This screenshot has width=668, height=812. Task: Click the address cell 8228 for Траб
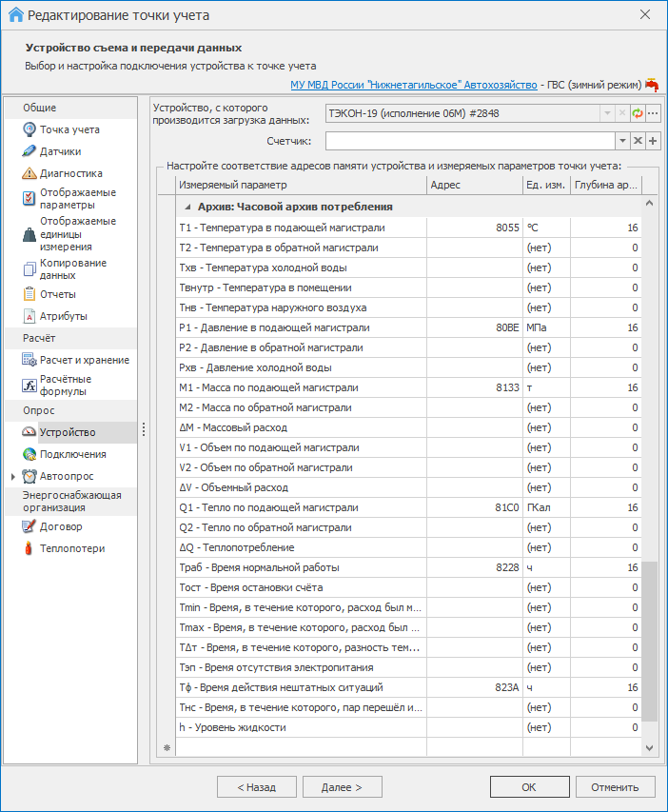475,567
